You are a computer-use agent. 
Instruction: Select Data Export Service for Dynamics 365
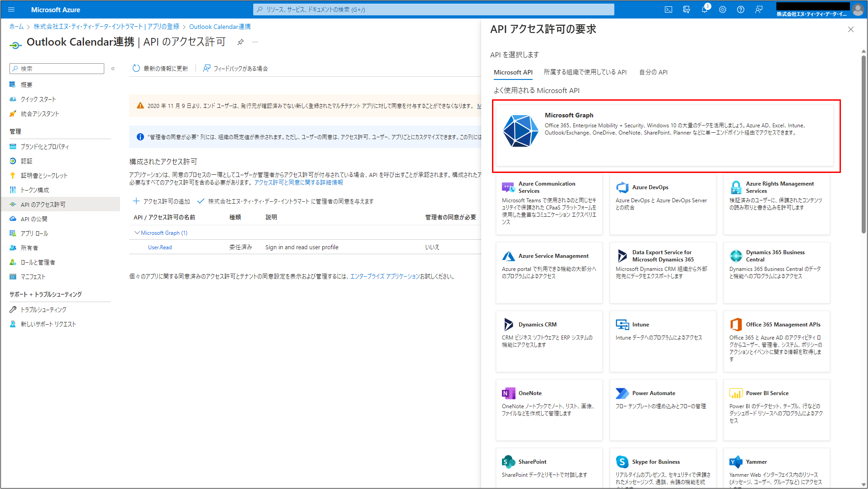tap(663, 273)
